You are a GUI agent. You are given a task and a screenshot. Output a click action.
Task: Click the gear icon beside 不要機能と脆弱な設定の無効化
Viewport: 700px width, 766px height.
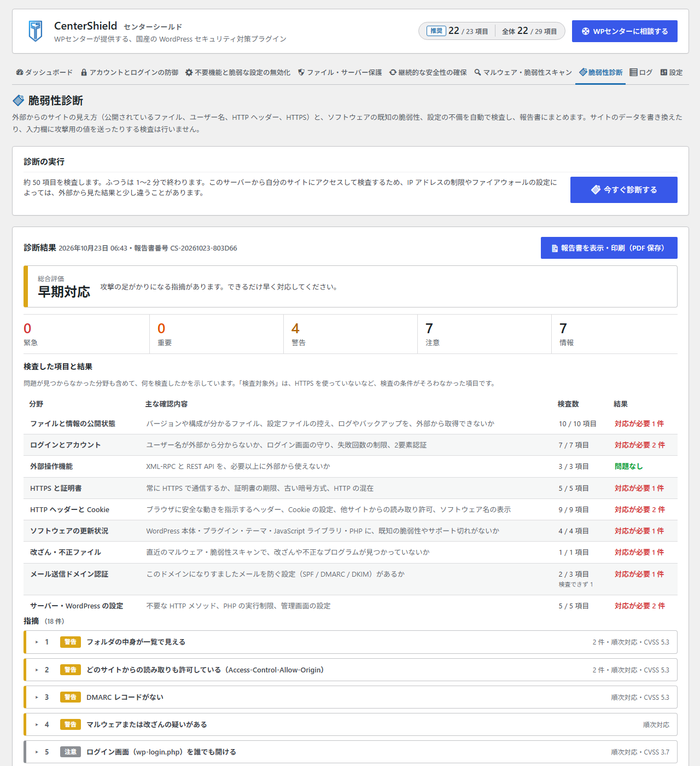189,72
